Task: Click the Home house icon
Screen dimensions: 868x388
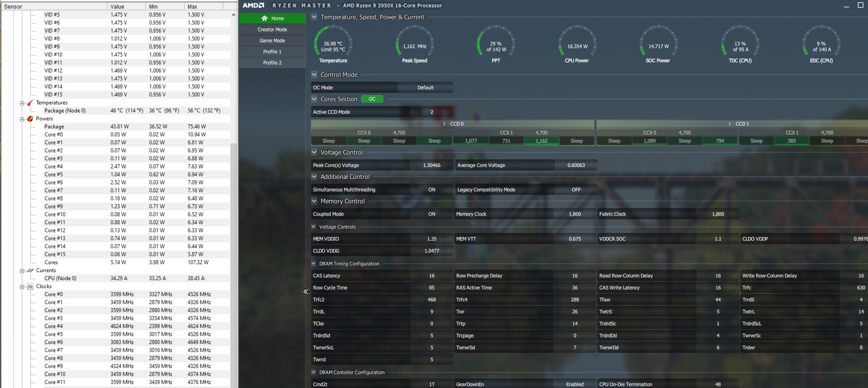Action: click(264, 18)
